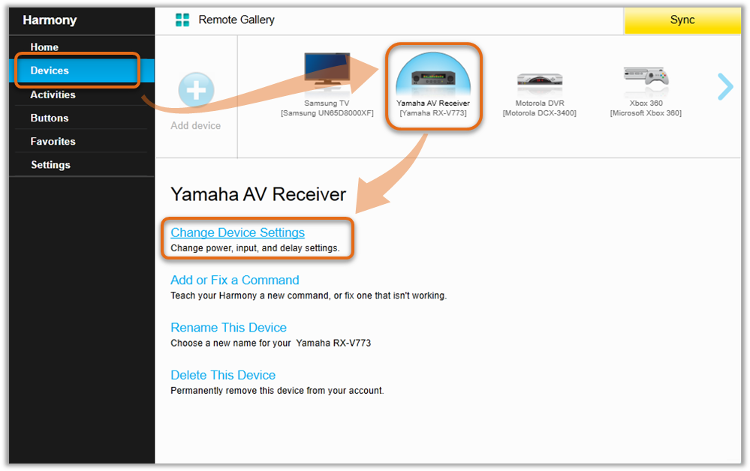Click the Motorola DCX-3400 model label
750x471 pixels.
(540, 113)
